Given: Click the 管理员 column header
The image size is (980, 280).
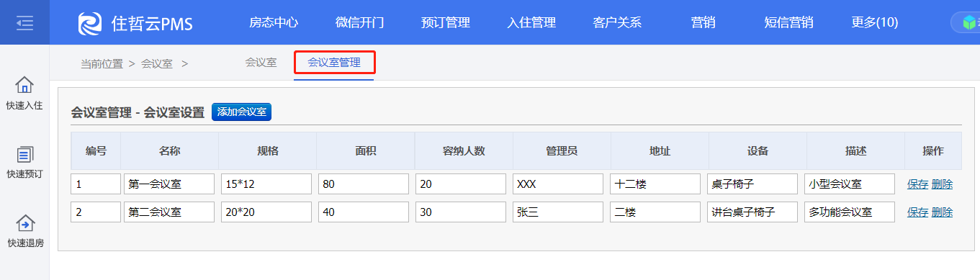Looking at the screenshot, I should (562, 151).
